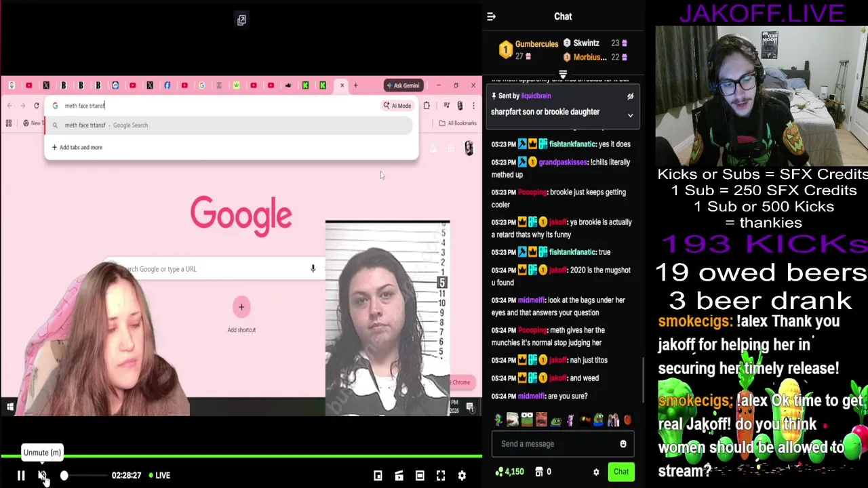Open chat settings gear icon

(x=596, y=472)
